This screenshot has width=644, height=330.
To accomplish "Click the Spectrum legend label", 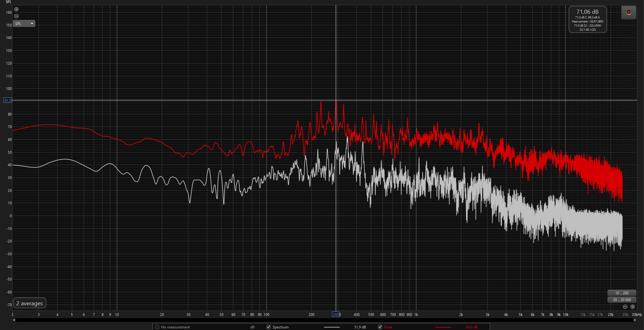I will [280, 327].
